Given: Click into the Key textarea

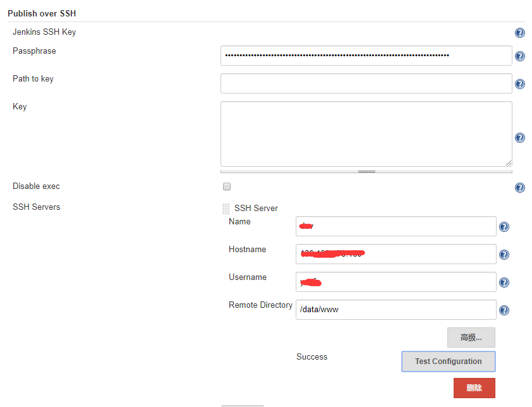Looking at the screenshot, I should point(366,133).
